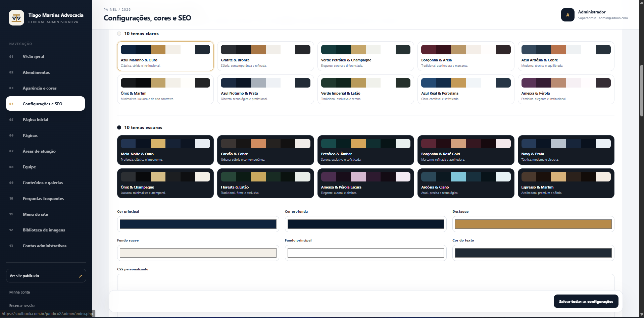Select Configurações e SEO menu item
The width and height of the screenshot is (644, 318).
[x=45, y=104]
